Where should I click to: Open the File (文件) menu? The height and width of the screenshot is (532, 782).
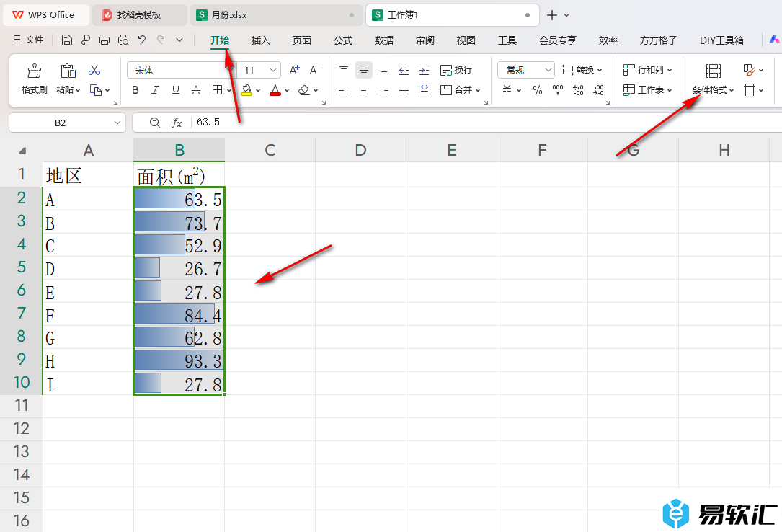pyautogui.click(x=29, y=40)
